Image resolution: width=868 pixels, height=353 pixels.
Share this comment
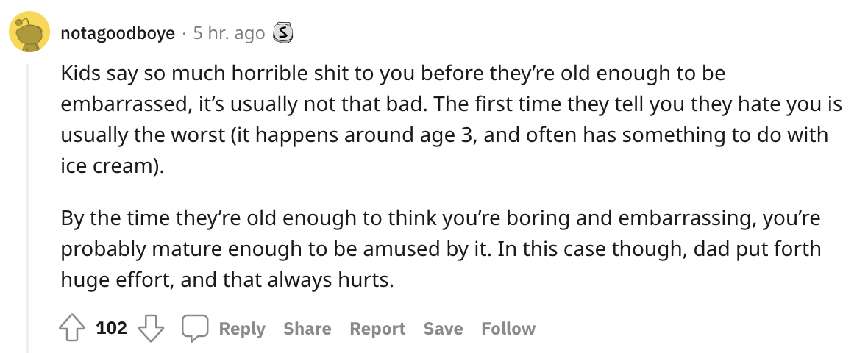[307, 329]
